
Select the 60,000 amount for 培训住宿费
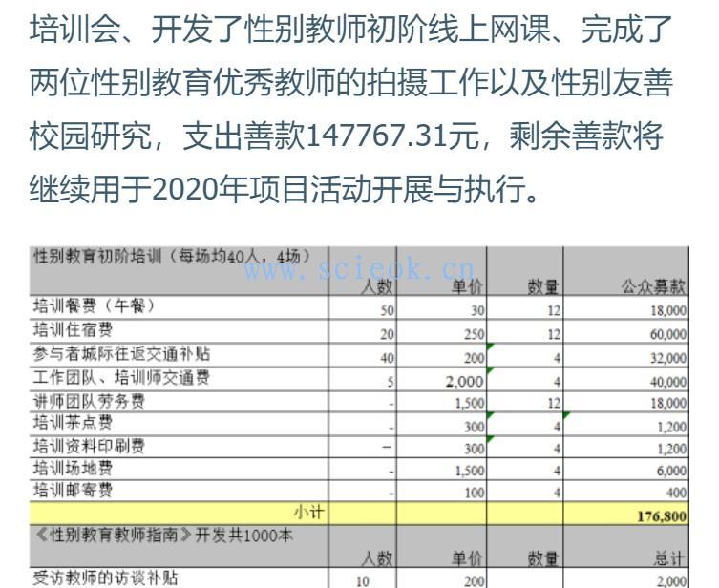pos(667,334)
